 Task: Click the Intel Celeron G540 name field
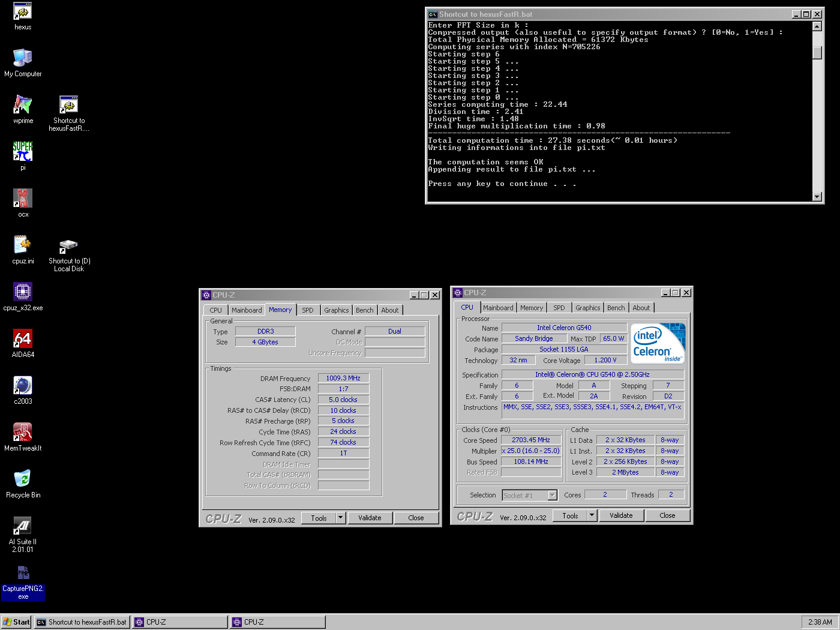point(564,328)
